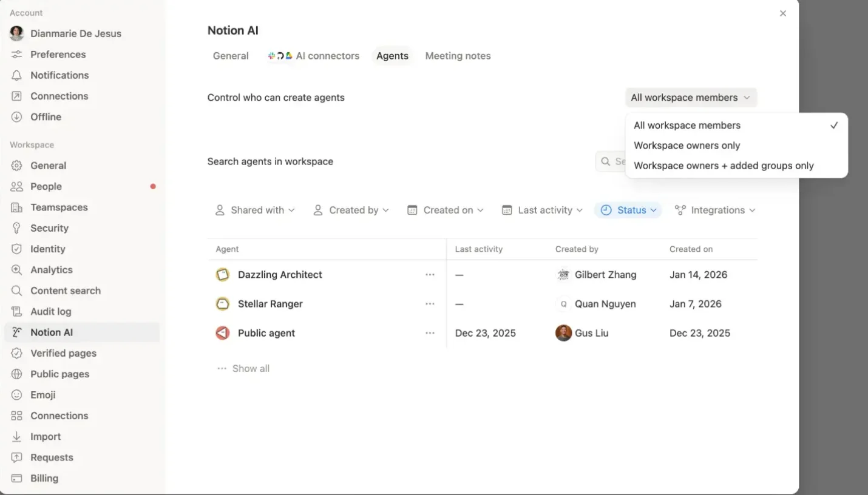868x495 pixels.
Task: Expand the Created by filter
Action: (x=351, y=210)
